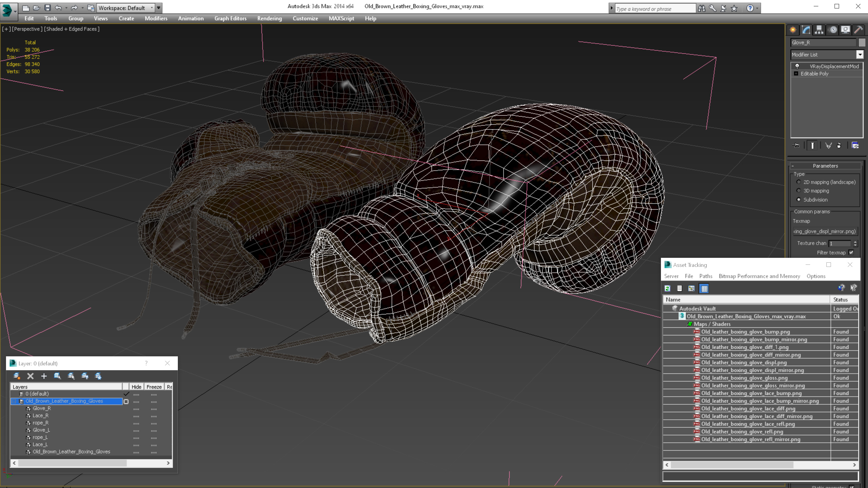Open the MAXScript menu

(341, 18)
